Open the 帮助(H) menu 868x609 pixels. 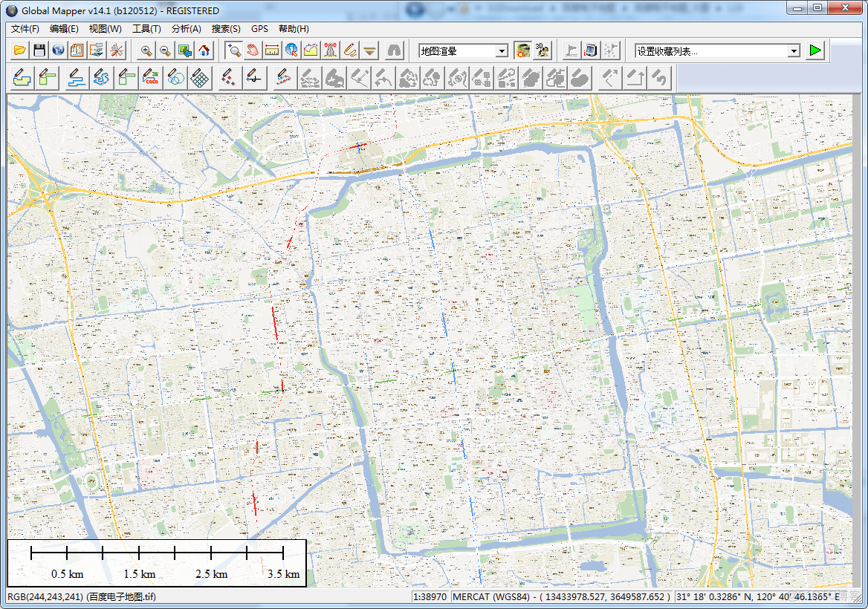[x=294, y=29]
